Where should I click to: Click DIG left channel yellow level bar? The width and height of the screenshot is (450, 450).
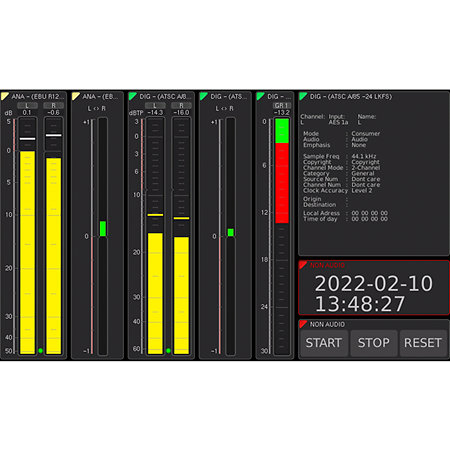click(x=155, y=293)
